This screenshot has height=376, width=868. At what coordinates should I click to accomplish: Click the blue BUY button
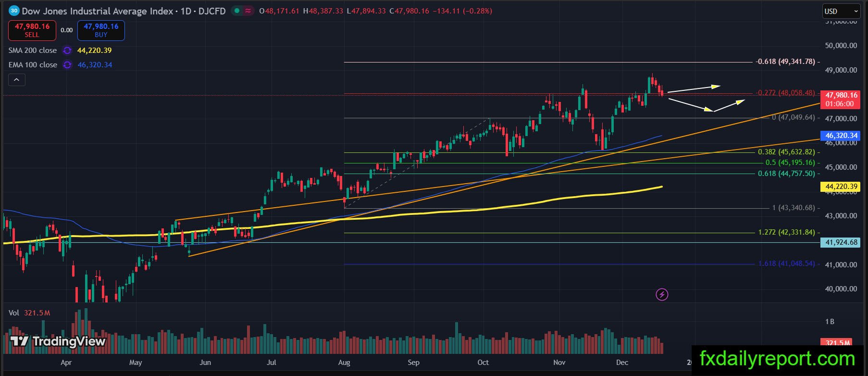(101, 30)
